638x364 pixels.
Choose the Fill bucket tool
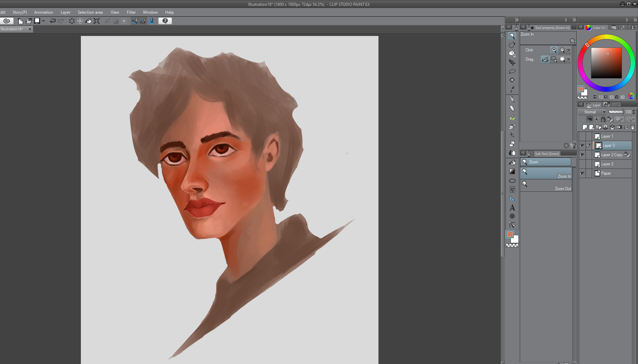[512, 162]
